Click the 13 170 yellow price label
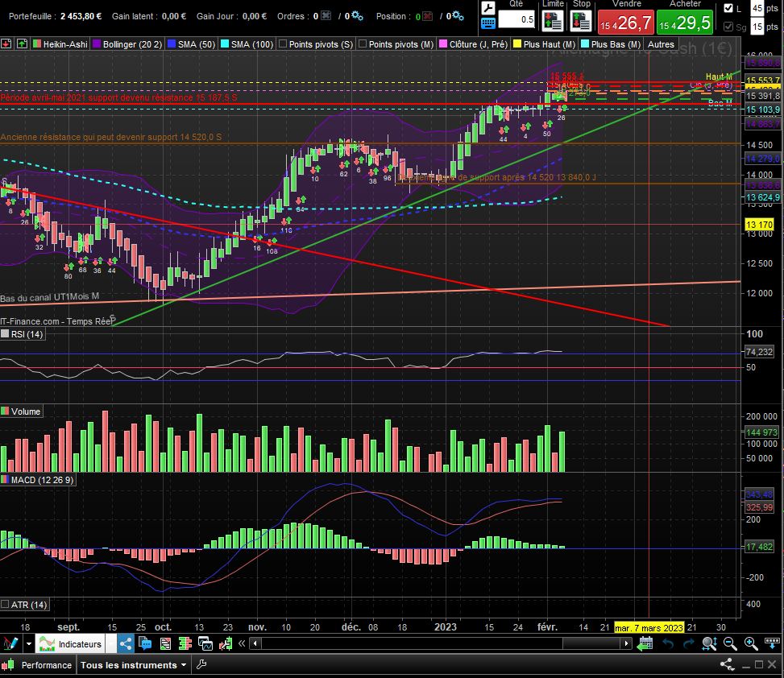 (x=759, y=225)
